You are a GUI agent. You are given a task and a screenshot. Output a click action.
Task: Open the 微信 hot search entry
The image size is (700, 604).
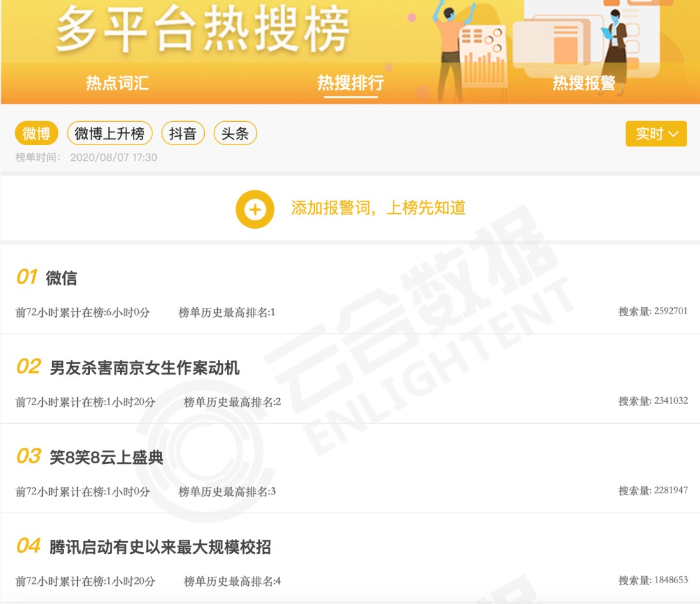62,278
